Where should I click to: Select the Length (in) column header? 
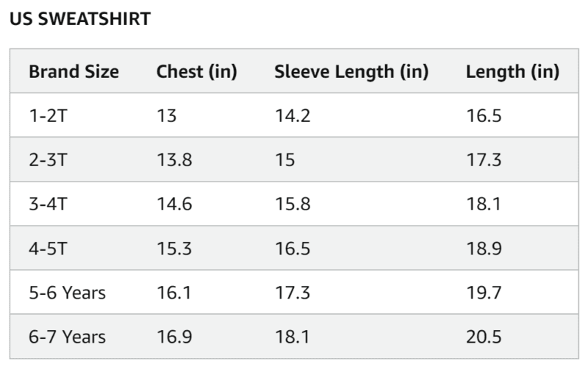[x=512, y=71]
